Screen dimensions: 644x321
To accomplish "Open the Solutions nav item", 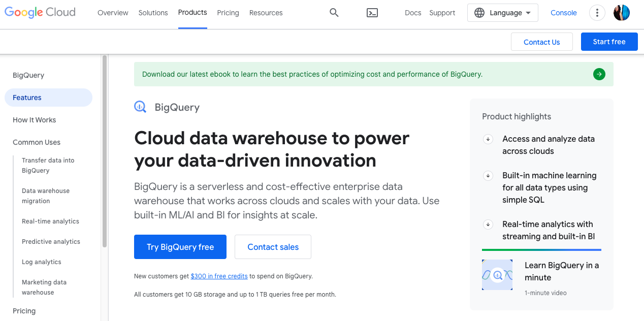I will pos(153,13).
